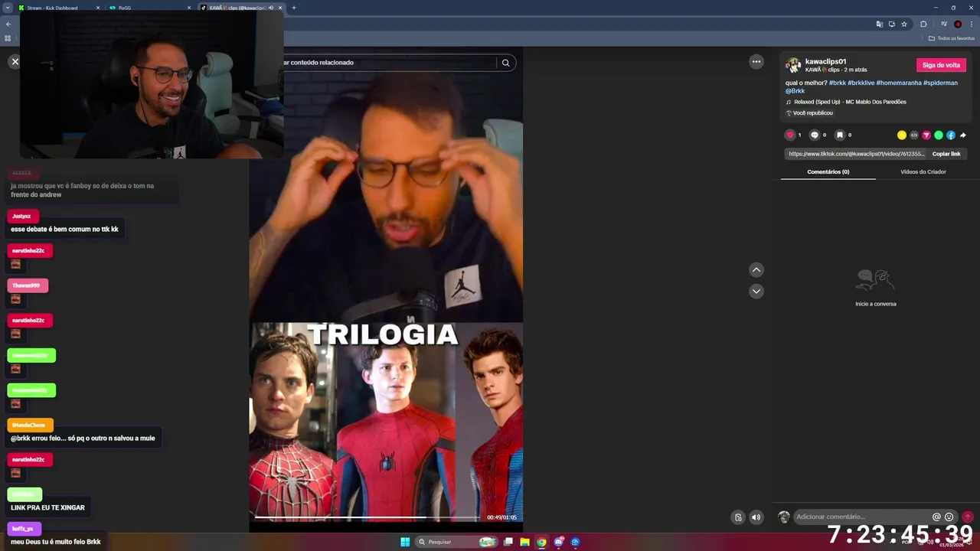Click search icon in related content bar

pos(505,63)
